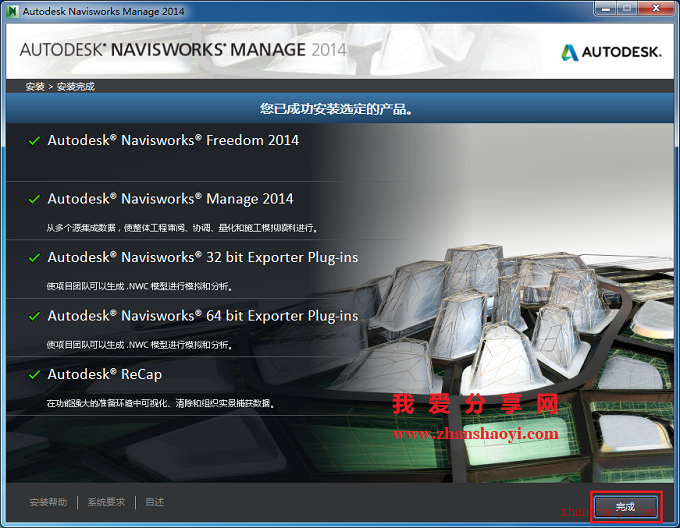This screenshot has width=680, height=528.
Task: Open the 安装帮助 installation help link
Action: (48, 502)
